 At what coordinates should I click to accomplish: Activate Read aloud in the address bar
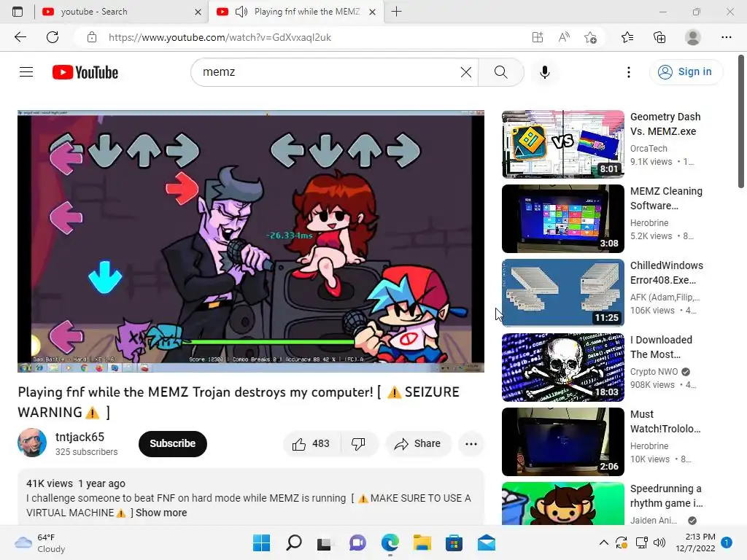click(x=564, y=37)
